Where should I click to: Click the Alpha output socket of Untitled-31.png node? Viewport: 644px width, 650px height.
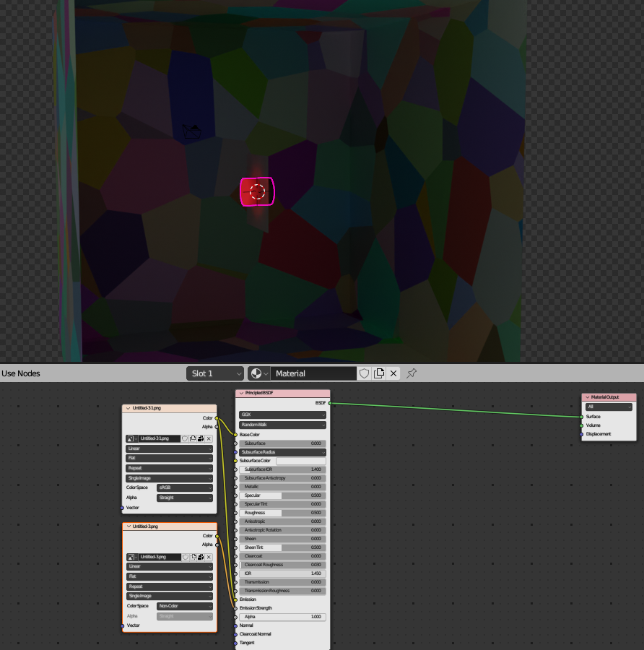coord(217,427)
